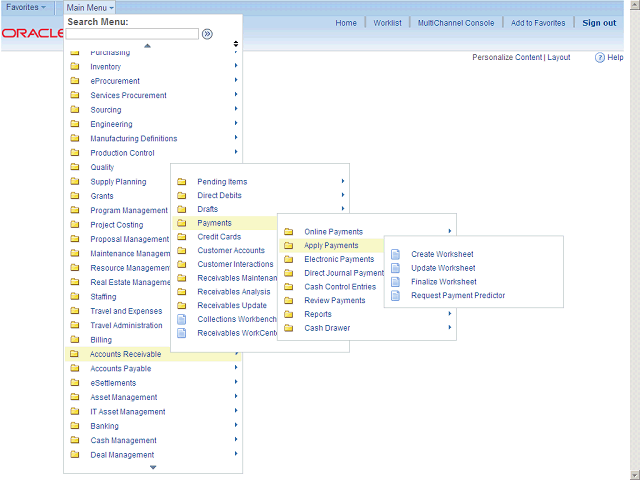Expand the Manufacturing Definitions submenu arrow
Screen dimensions: 640x480
(236, 138)
